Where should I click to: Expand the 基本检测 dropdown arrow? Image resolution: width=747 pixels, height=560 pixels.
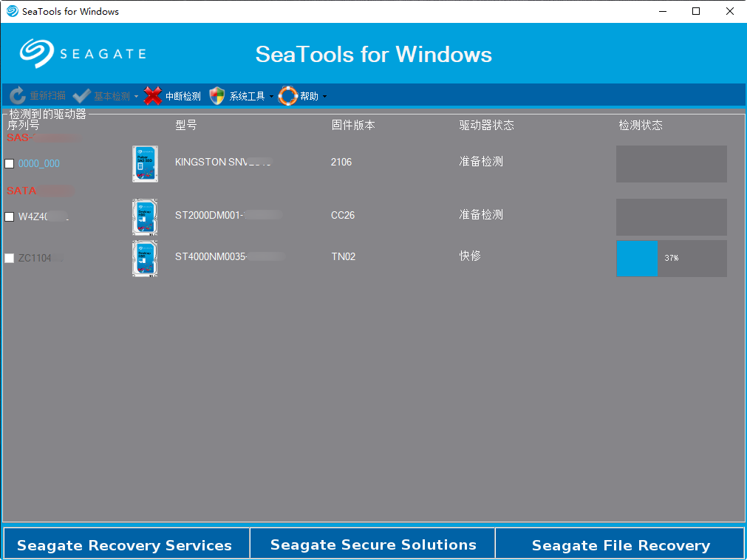click(136, 96)
